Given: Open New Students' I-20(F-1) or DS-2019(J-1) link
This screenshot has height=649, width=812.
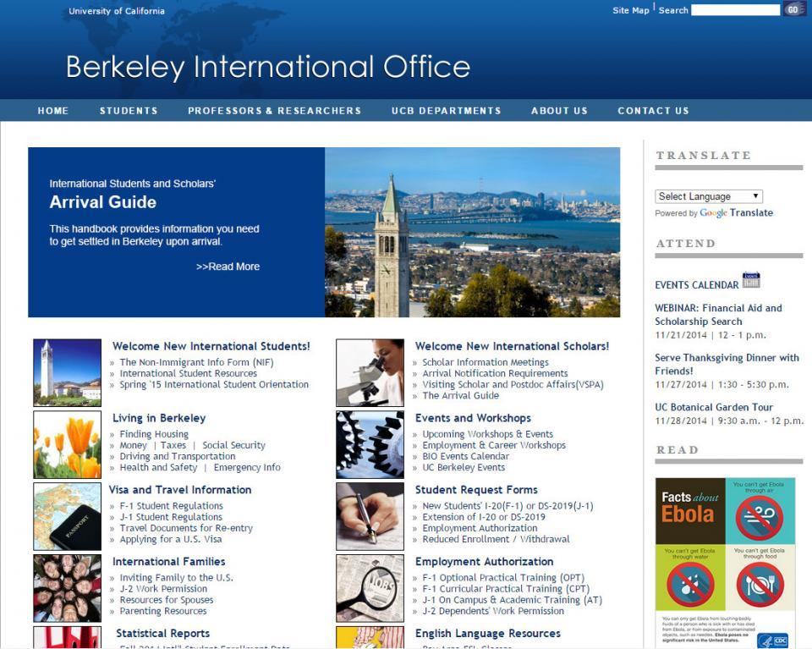Looking at the screenshot, I should (x=508, y=505).
